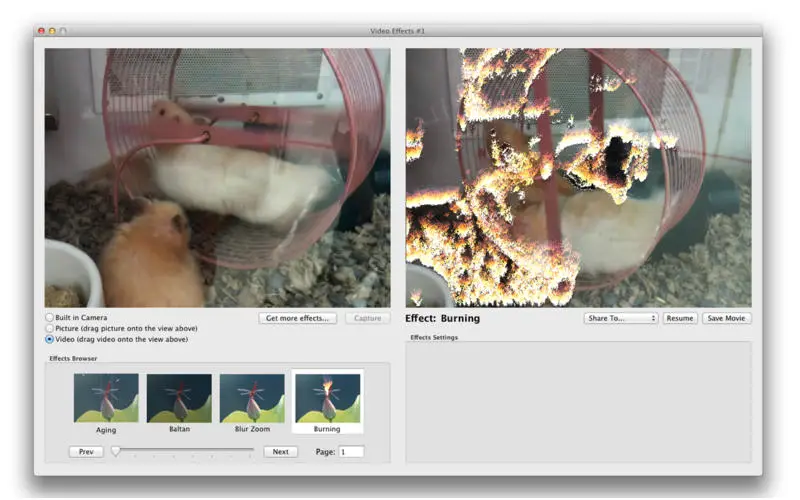This screenshot has height=500, width=800.
Task: Click the Save Movie button
Action: click(x=726, y=318)
